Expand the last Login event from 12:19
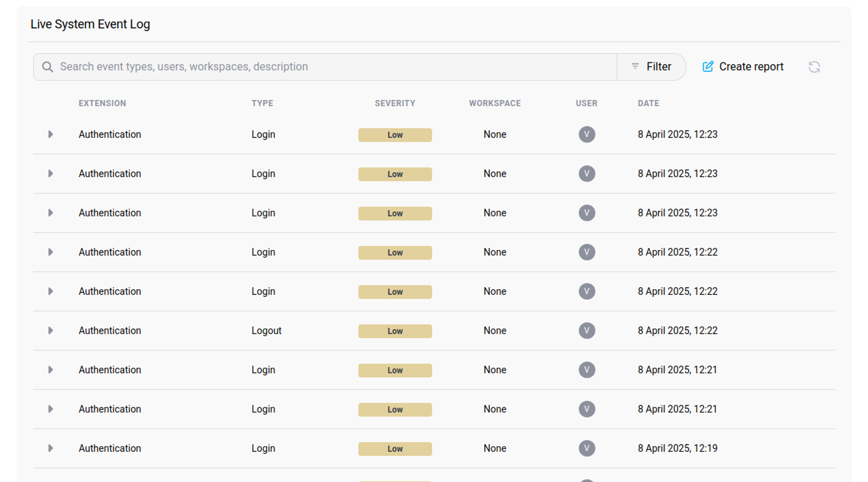Viewport: 868px width, 482px height. click(x=50, y=448)
